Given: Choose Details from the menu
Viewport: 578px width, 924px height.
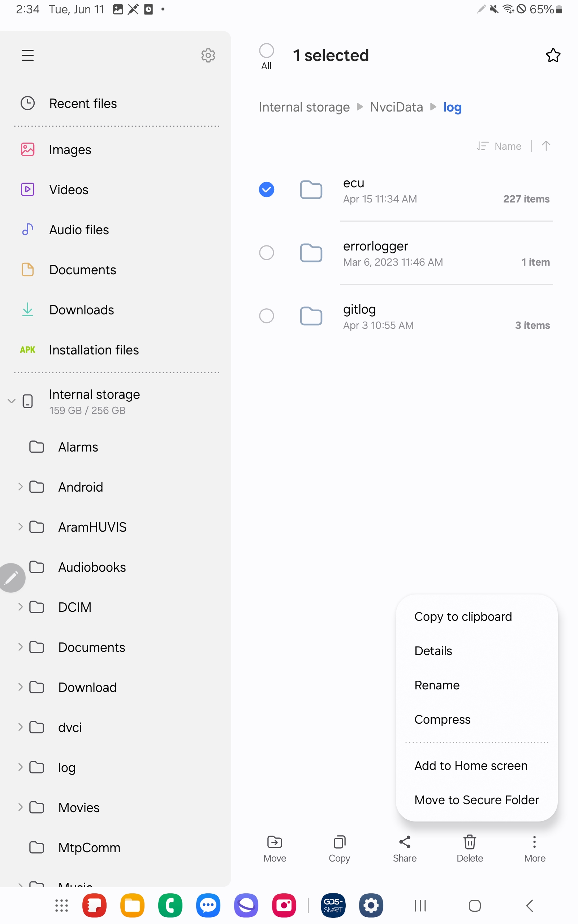Looking at the screenshot, I should [x=477, y=651].
